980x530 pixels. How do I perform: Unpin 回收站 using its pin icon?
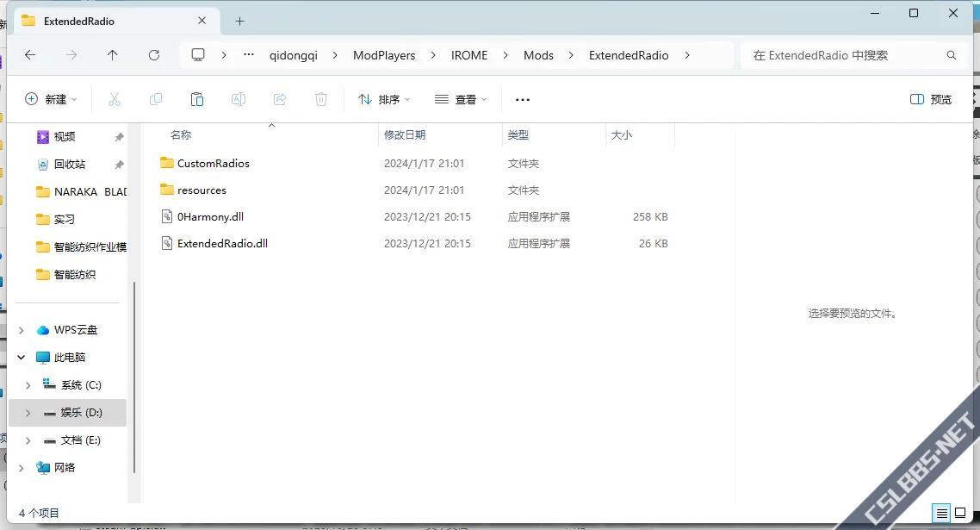[119, 164]
